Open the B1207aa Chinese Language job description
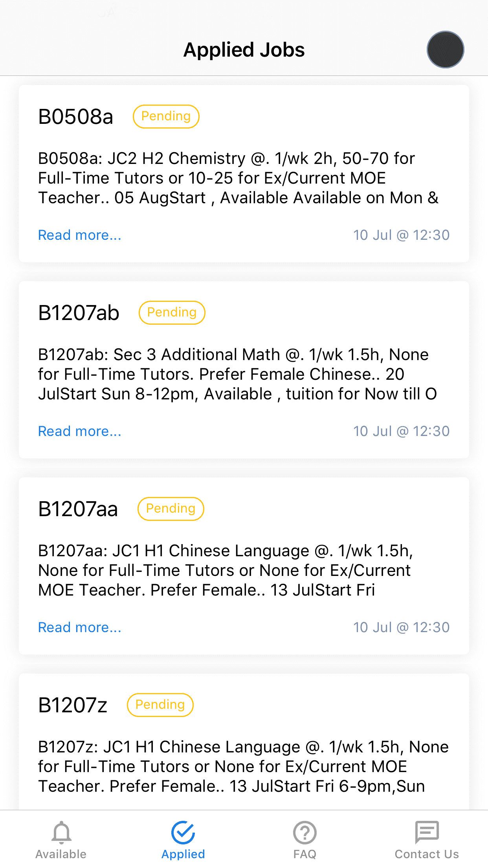Screen dimensions: 488x868 click(x=226, y=570)
